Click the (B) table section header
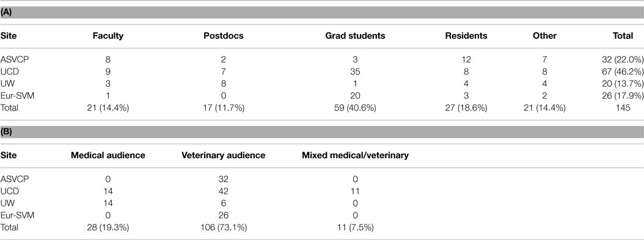Screen dimensions: 644x240 click(322, 132)
